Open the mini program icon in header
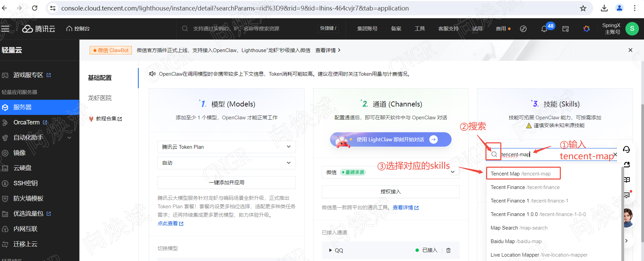This screenshot has height=261, width=644. 523,29
